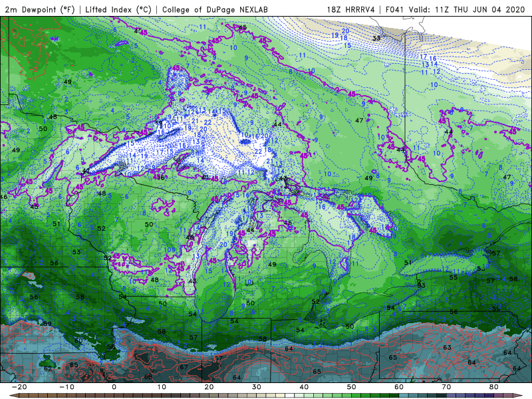This screenshot has height=399, width=532.
Task: Click the "68" dewpoint reading on the map
Action: coord(148,377)
